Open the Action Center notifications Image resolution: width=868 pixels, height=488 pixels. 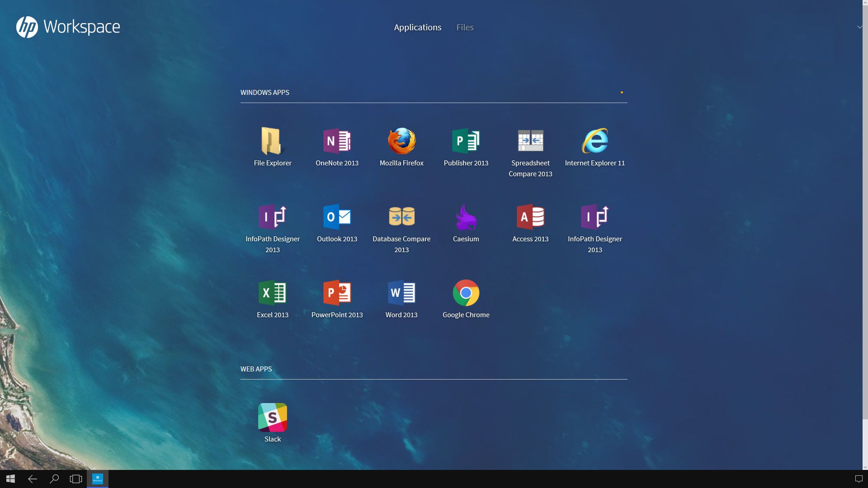click(859, 479)
